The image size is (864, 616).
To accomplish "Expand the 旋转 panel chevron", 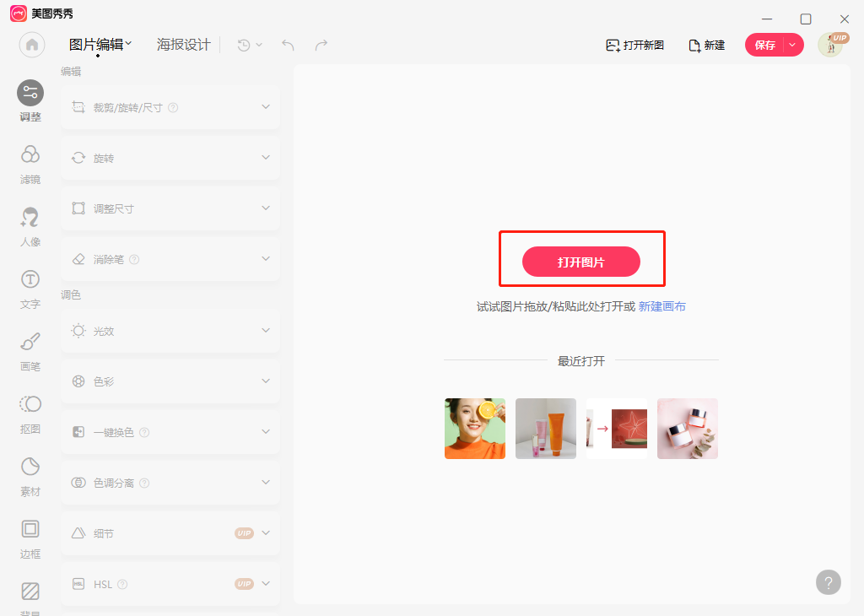I will (266, 158).
